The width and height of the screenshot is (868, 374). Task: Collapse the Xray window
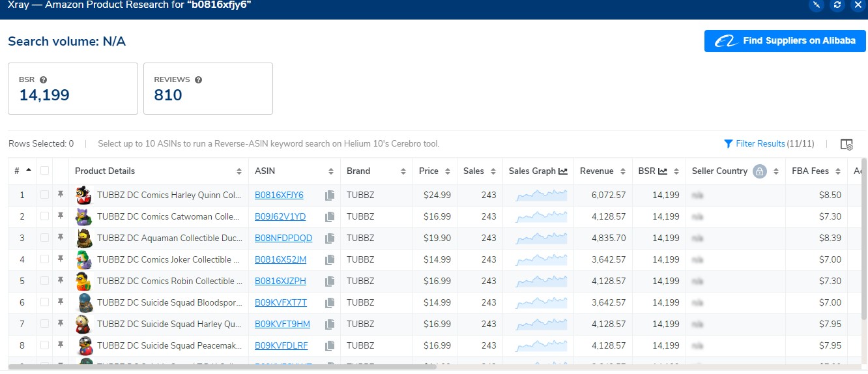click(817, 5)
